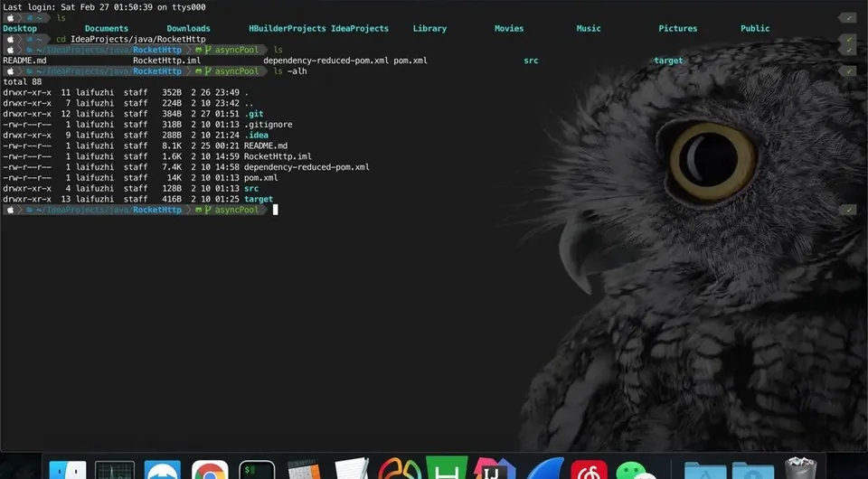Click 'dependency-reduced-pom.xml' in the 7.4K row
Image resolution: width=868 pixels, height=479 pixels.
tap(307, 167)
